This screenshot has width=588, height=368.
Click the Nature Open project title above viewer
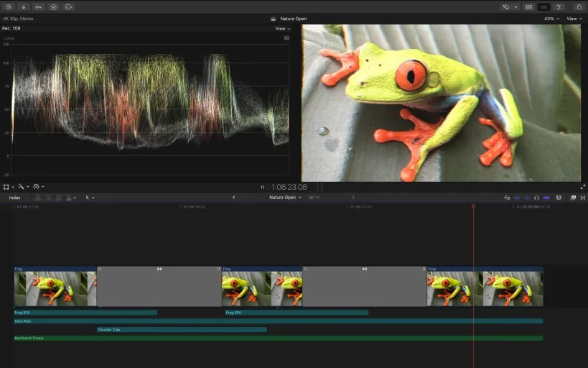293,19
